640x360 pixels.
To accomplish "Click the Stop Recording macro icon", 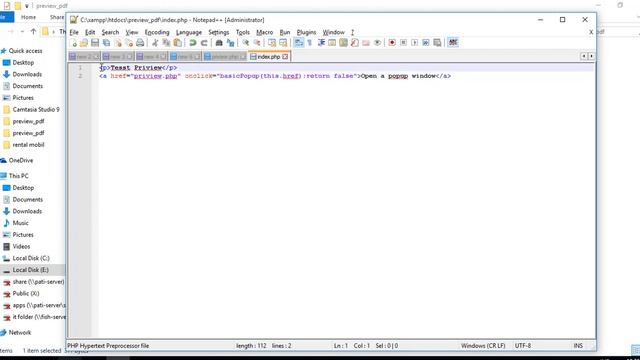I will (403, 43).
